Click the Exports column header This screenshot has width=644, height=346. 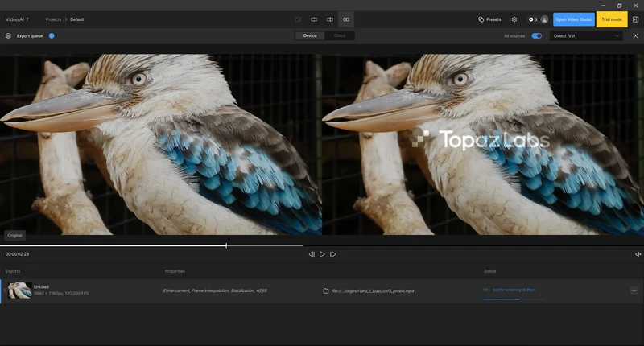point(13,271)
